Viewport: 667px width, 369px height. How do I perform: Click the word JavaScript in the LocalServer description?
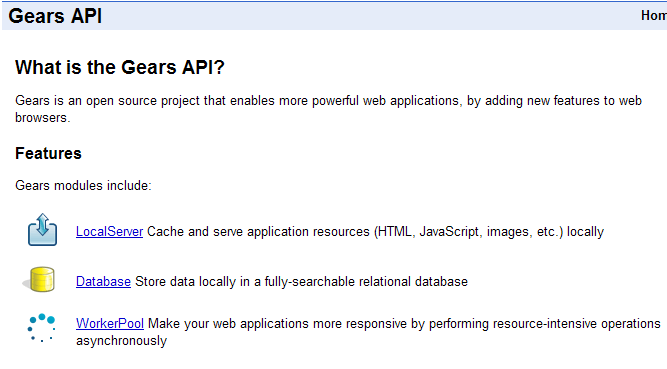pyautogui.click(x=450, y=232)
